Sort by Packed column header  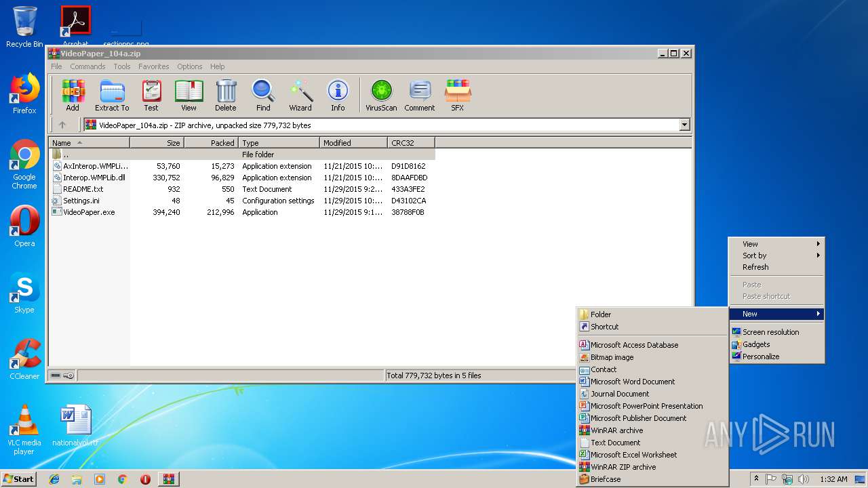[x=211, y=142]
